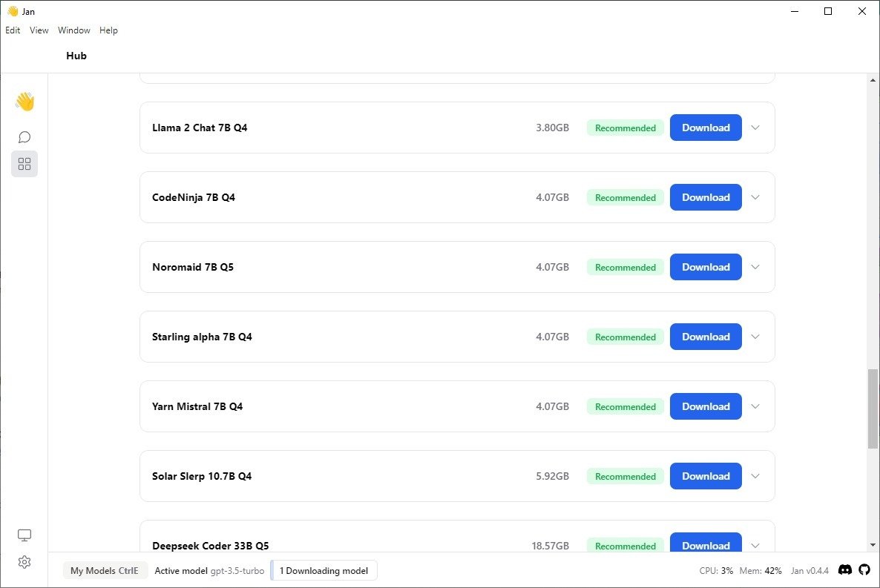This screenshot has height=588, width=880.
Task: Download Deepseek Coder 33B Q5 model
Action: [706, 543]
